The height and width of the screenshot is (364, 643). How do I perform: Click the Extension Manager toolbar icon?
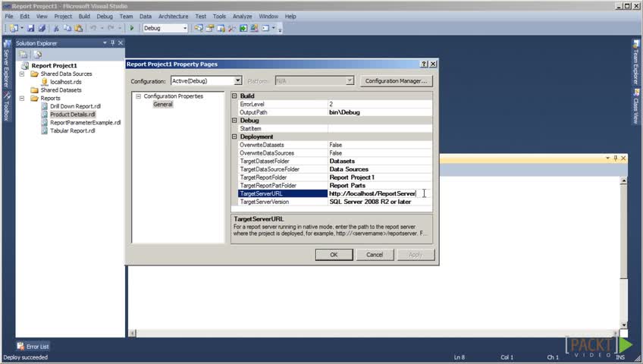pos(254,28)
